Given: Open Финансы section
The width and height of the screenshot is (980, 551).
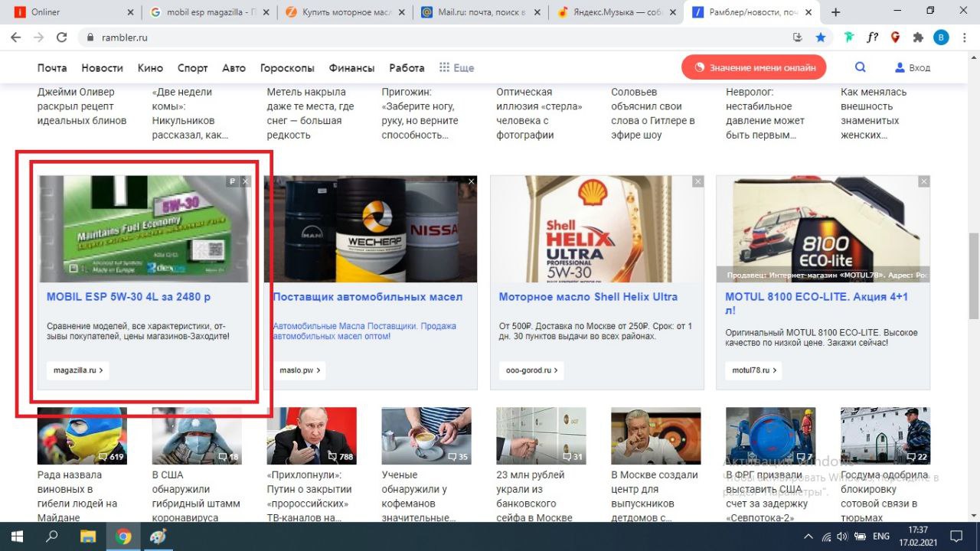Looking at the screenshot, I should (x=352, y=67).
